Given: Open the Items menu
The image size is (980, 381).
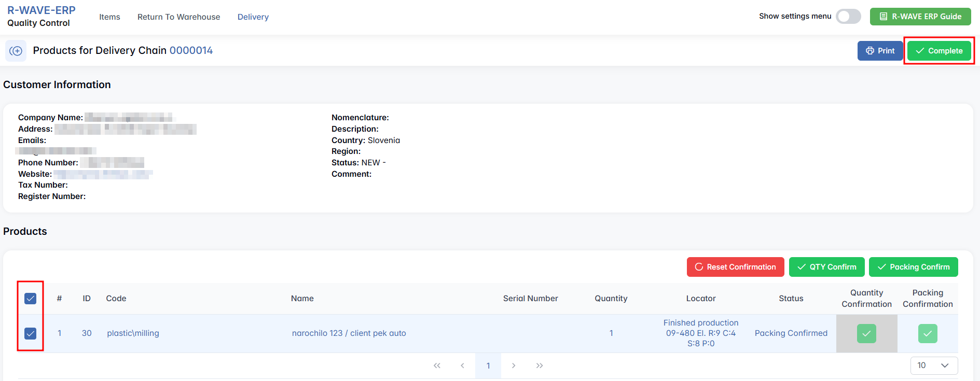Looking at the screenshot, I should (109, 17).
